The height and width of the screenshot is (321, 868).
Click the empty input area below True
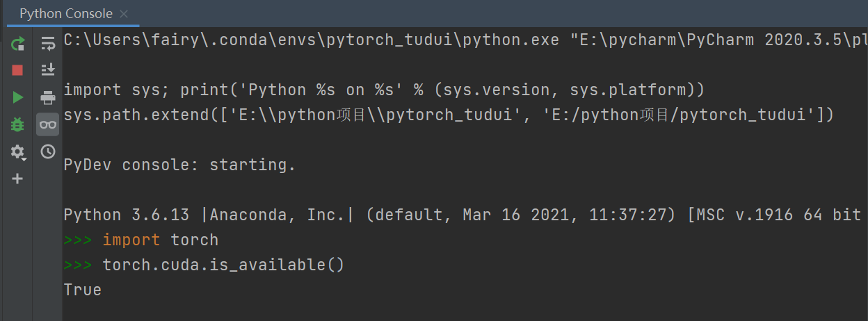tap(465, 311)
